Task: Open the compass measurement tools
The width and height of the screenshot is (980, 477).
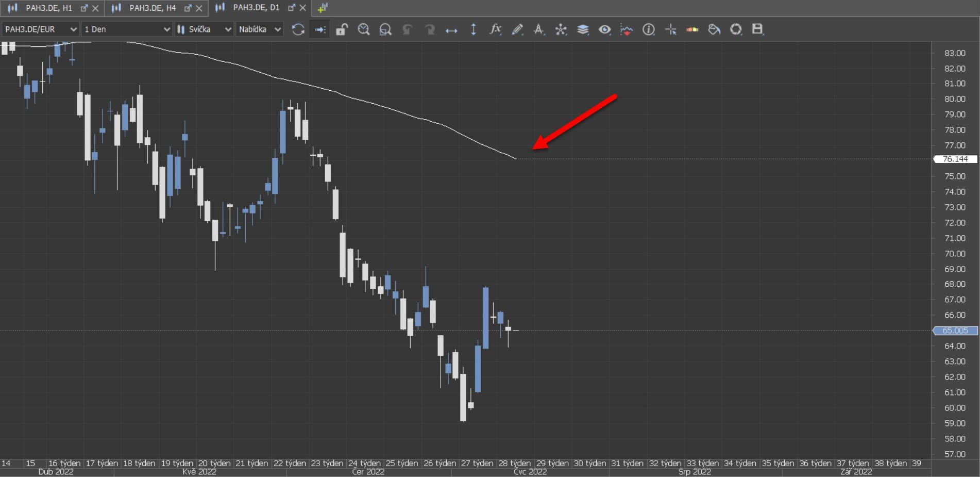Action: 539,29
